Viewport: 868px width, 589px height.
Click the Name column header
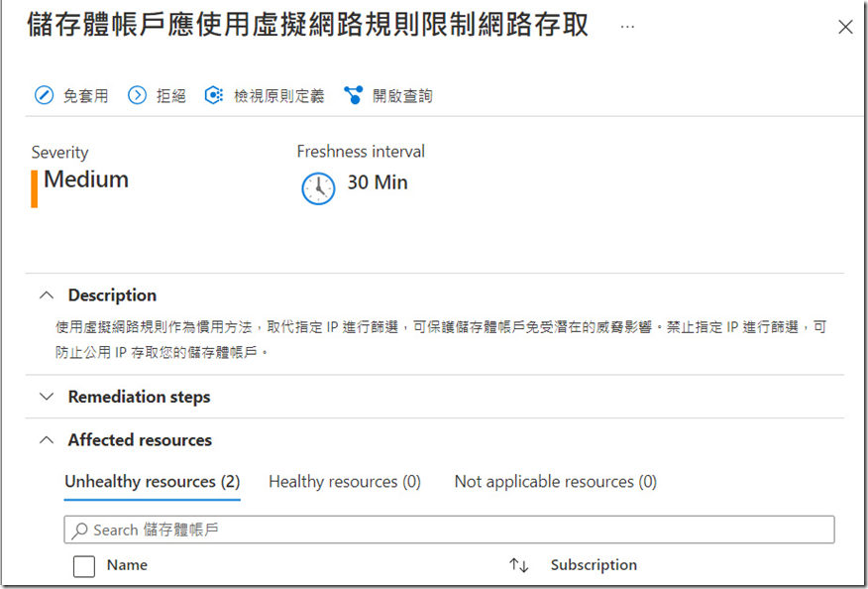click(x=127, y=565)
